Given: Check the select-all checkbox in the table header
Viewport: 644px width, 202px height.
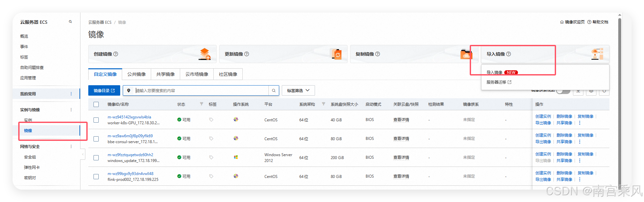Looking at the screenshot, I should click(96, 104).
